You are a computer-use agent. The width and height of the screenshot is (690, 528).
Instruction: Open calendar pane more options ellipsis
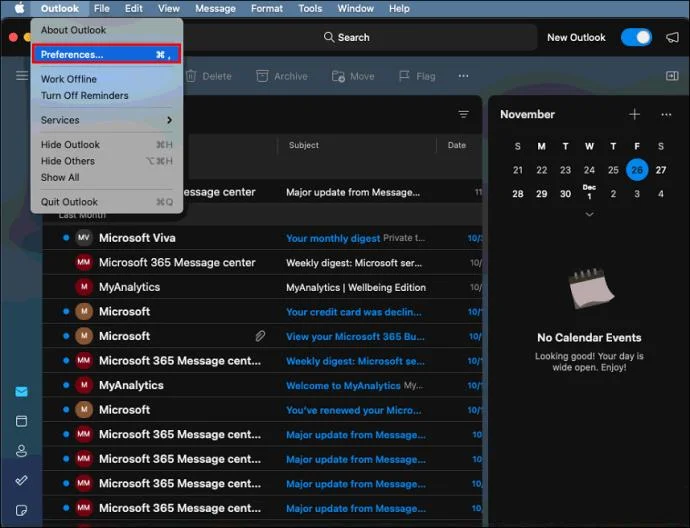click(666, 115)
